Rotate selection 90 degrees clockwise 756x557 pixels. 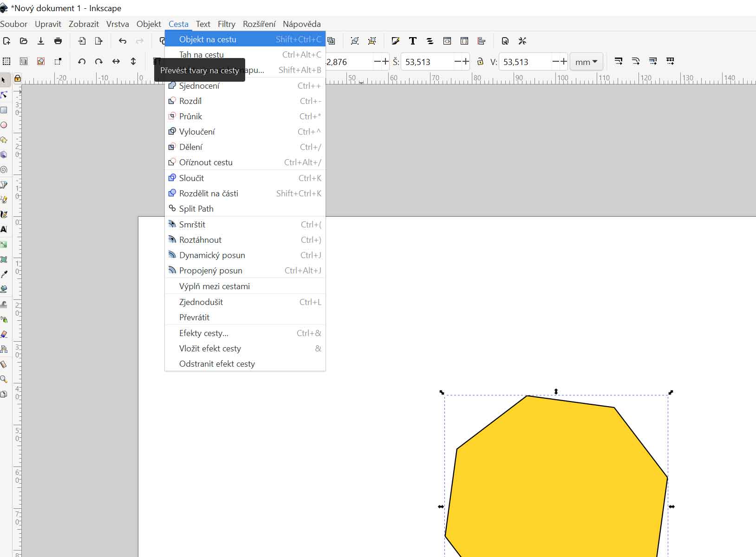point(99,61)
